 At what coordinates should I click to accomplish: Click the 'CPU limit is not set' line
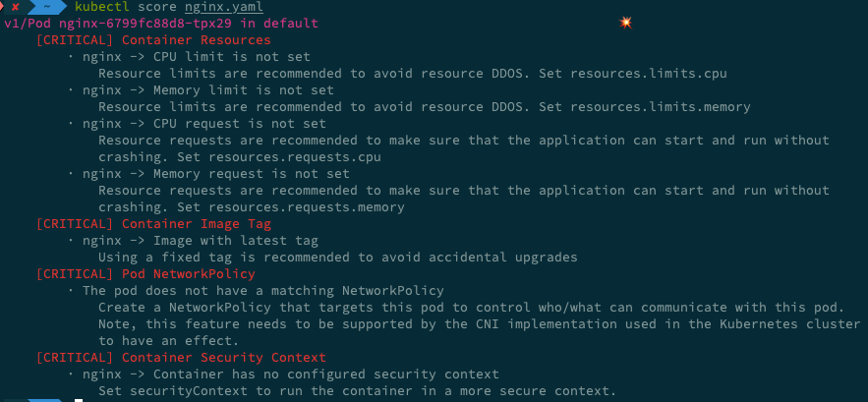[203, 57]
